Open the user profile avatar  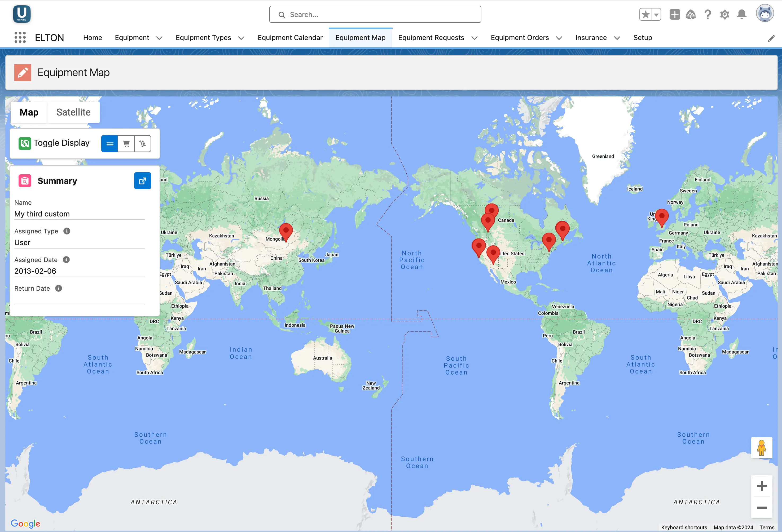click(x=765, y=14)
